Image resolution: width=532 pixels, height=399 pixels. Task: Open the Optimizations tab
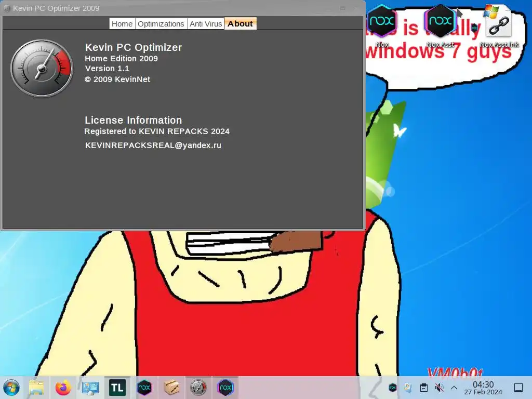tap(161, 24)
